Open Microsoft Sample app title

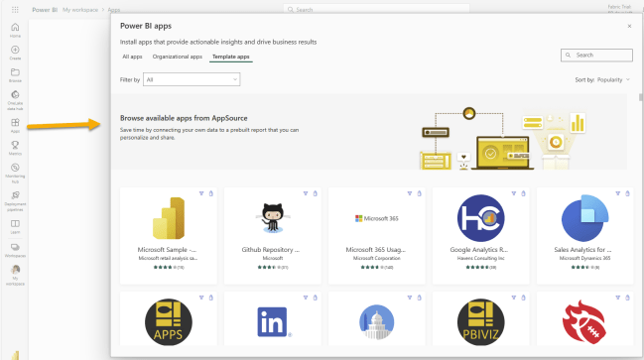(x=167, y=250)
